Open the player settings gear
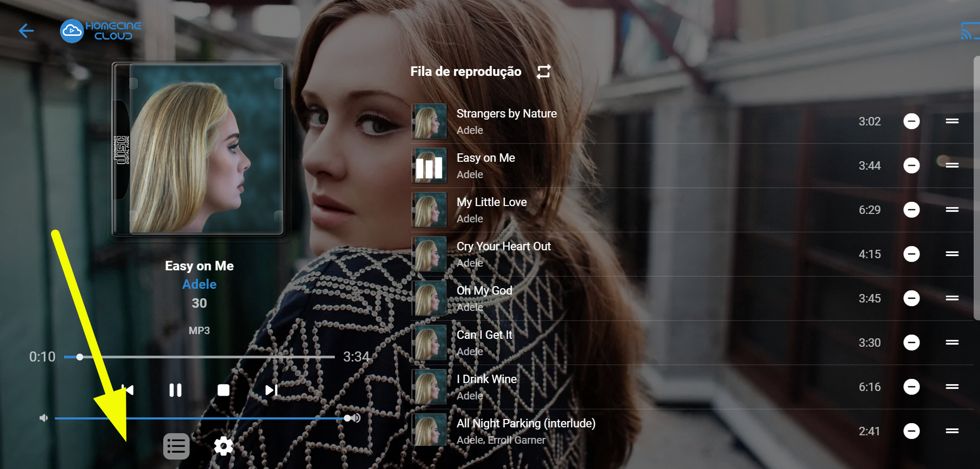980x469 pixels. [x=223, y=446]
